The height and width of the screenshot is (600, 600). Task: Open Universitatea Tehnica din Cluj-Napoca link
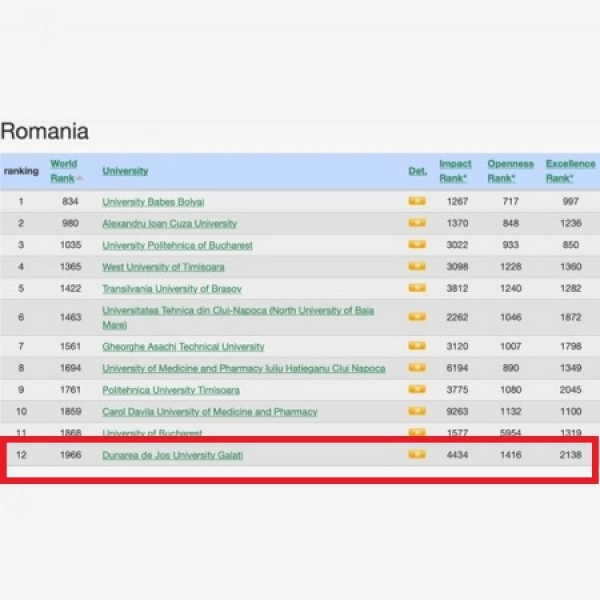(x=237, y=311)
